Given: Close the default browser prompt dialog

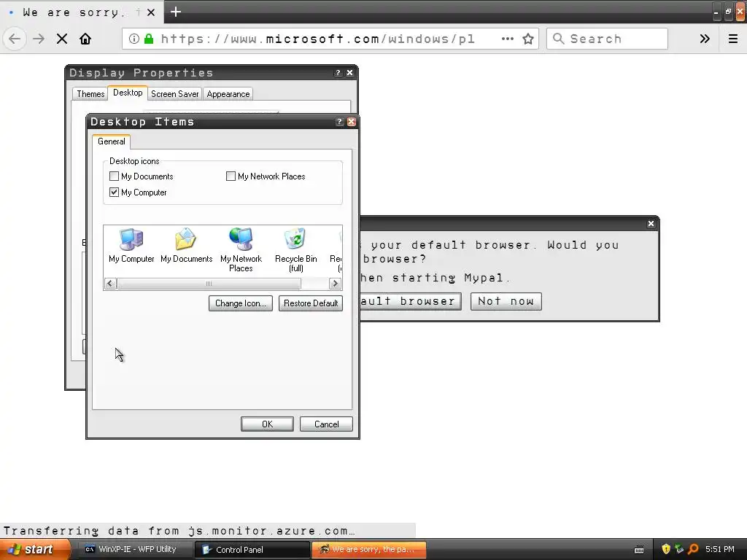Looking at the screenshot, I should tap(651, 224).
